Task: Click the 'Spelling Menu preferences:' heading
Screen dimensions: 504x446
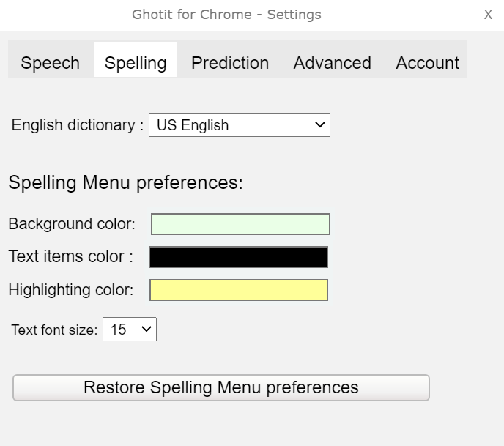Action: point(126,182)
